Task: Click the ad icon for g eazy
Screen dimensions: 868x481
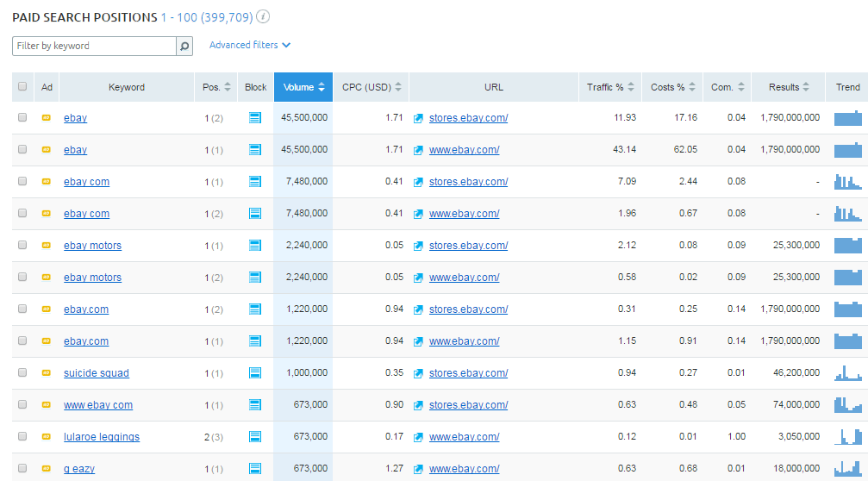Action: tap(47, 468)
